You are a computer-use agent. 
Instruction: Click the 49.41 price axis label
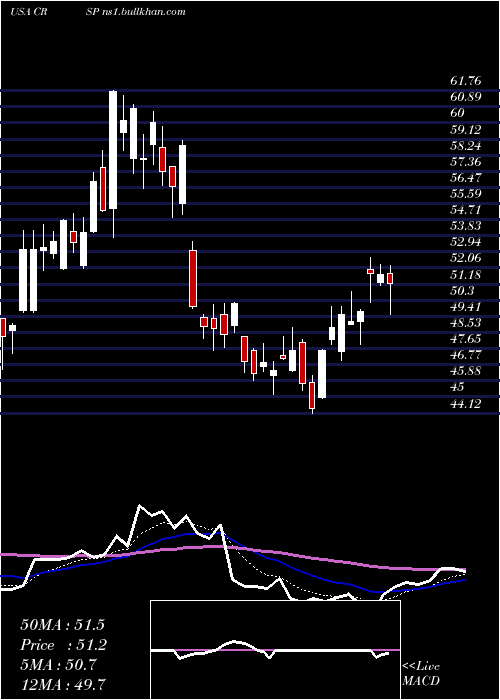(466, 307)
